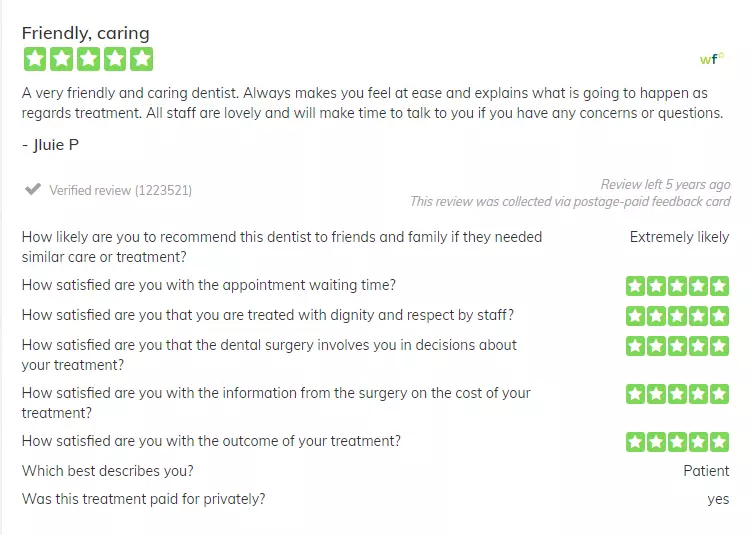Click the treatment outcome star rating
750x535 pixels.
click(677, 442)
